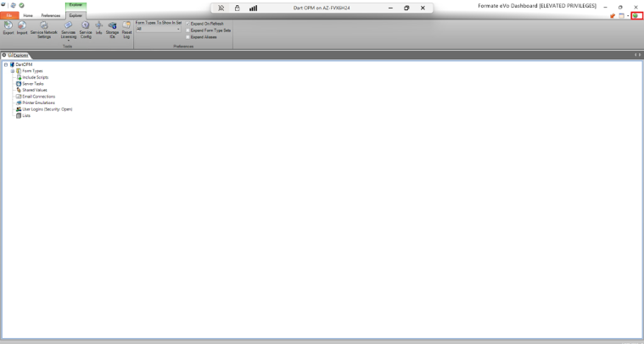
Task: Click the signal strength bars icon
Action: pyautogui.click(x=253, y=8)
